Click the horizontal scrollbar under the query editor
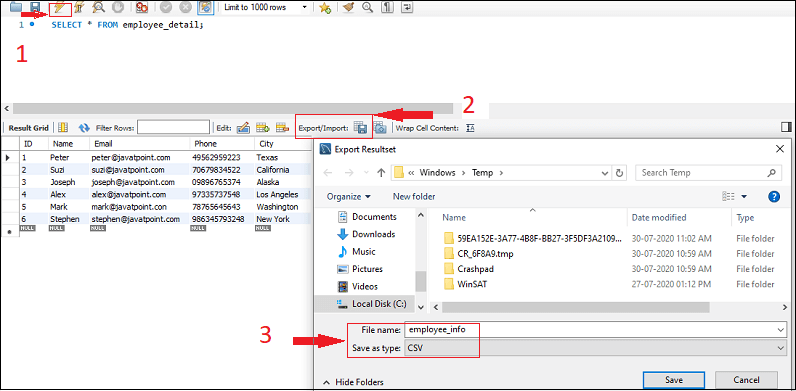Viewport: 796px width, 391px height. tap(233, 108)
